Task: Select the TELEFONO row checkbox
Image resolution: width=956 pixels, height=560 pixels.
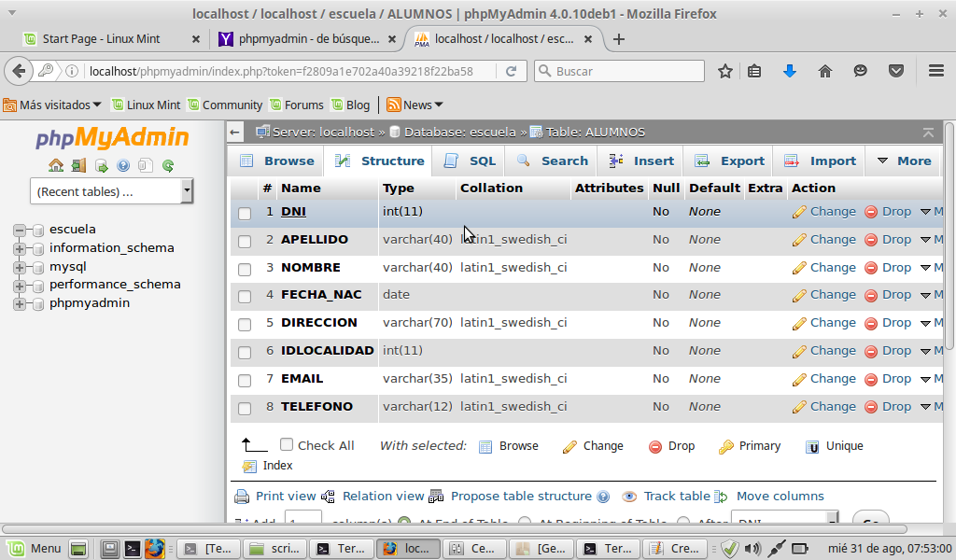Action: tap(245, 408)
